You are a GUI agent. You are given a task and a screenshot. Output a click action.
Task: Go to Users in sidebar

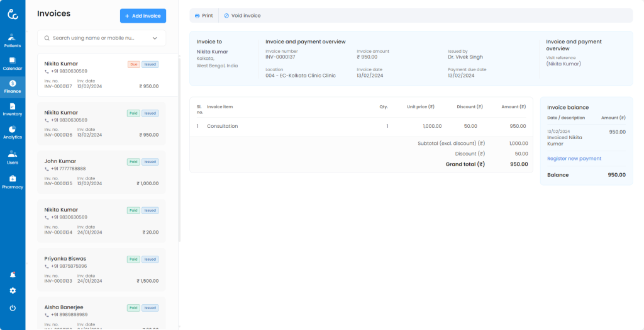click(x=13, y=157)
